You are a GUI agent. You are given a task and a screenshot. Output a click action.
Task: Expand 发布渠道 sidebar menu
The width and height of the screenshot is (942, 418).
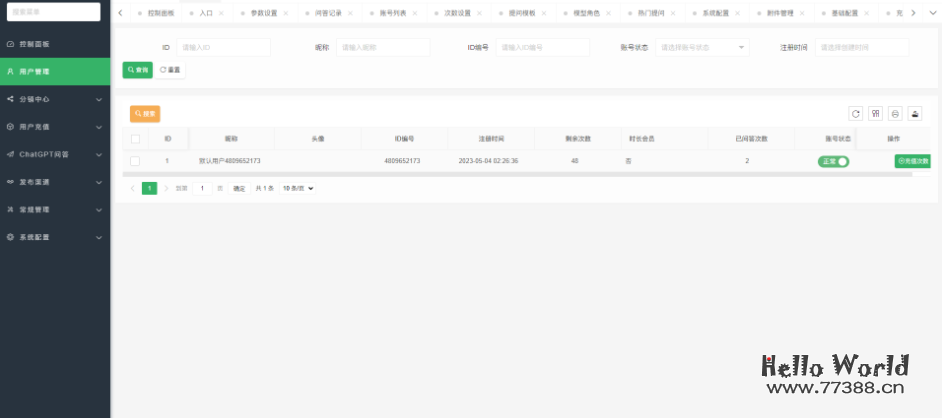tap(55, 182)
